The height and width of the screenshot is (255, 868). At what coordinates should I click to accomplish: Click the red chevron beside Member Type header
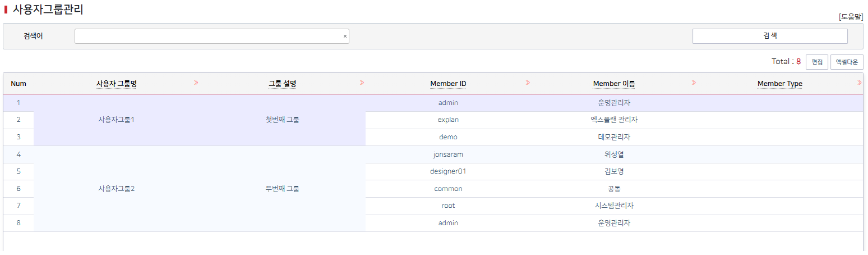(859, 83)
